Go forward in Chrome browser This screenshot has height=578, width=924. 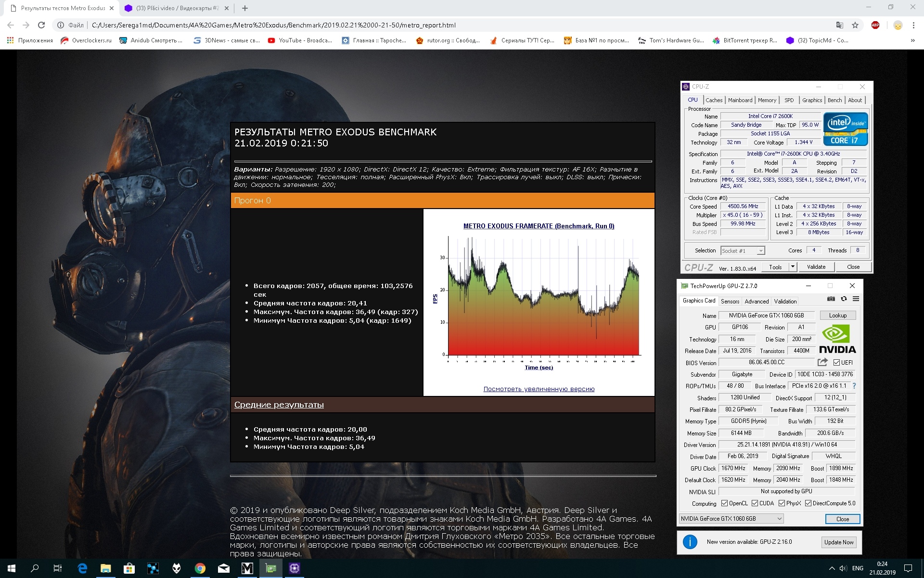click(x=26, y=25)
